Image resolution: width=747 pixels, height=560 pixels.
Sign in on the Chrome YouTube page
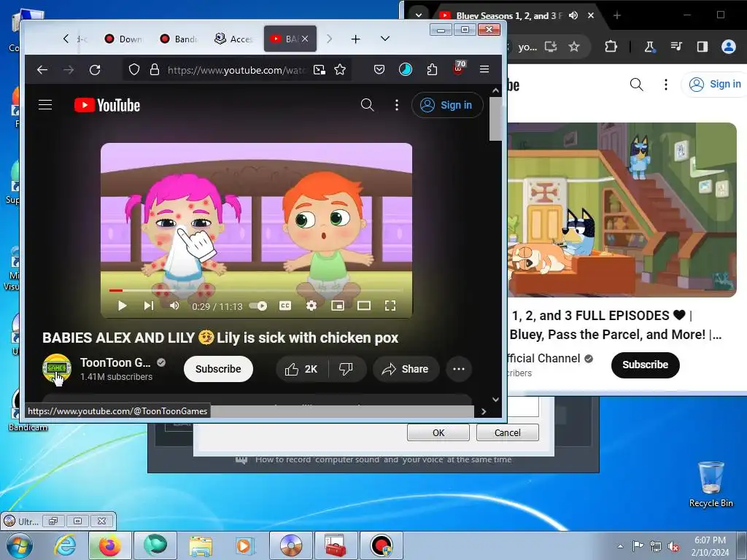click(x=716, y=85)
